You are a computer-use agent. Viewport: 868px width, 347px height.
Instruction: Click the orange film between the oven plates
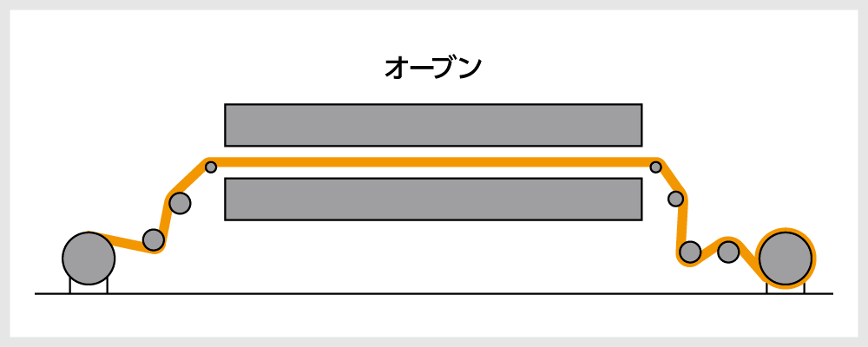pos(432,162)
